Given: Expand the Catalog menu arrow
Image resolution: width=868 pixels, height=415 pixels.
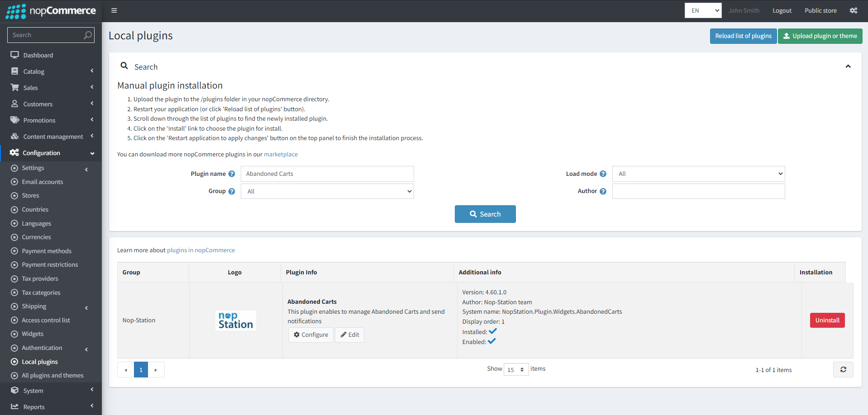Looking at the screenshot, I should (x=92, y=71).
